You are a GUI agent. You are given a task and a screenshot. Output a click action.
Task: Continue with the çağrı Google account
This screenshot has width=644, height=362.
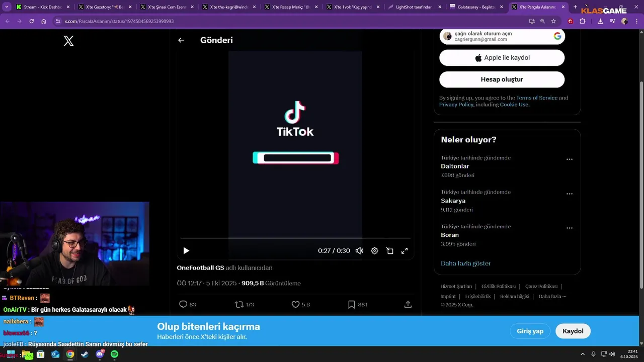click(x=502, y=37)
